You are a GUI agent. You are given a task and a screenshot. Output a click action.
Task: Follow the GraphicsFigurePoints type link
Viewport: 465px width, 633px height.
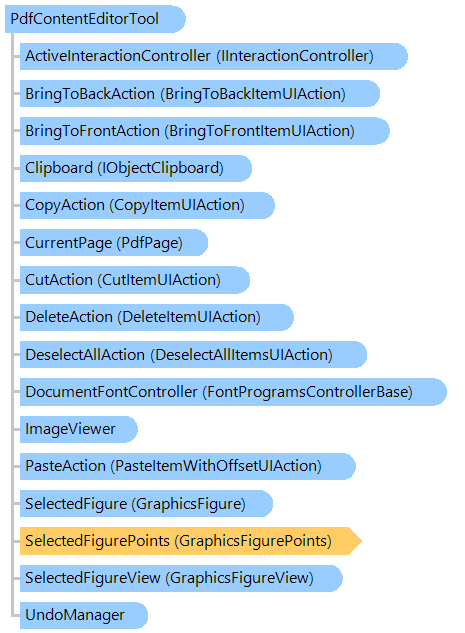(x=253, y=541)
